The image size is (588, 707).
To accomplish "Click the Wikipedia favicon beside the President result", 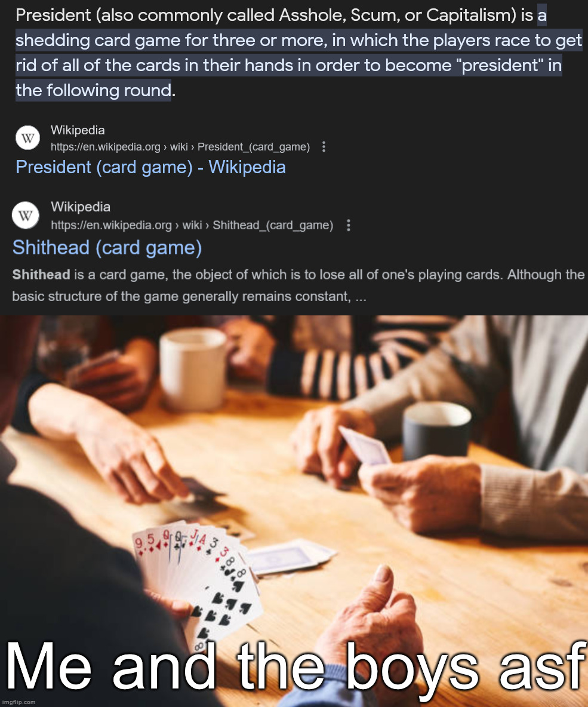I will pos(27,137).
